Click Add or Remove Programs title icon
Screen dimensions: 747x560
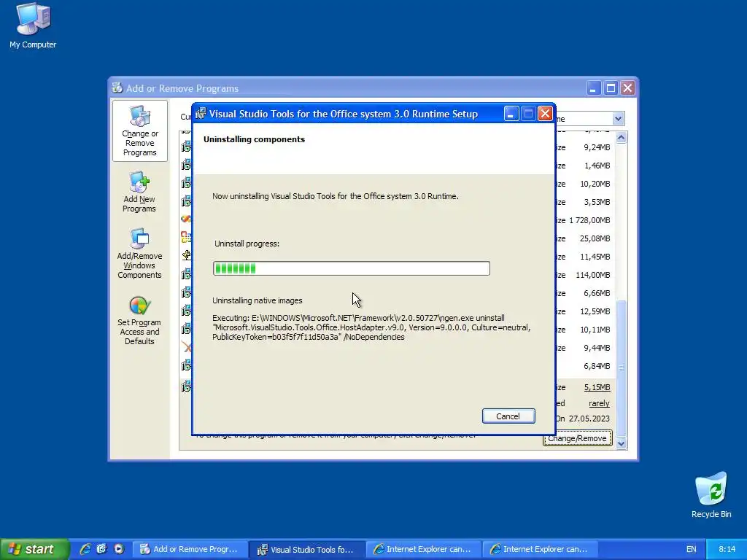[x=117, y=88]
